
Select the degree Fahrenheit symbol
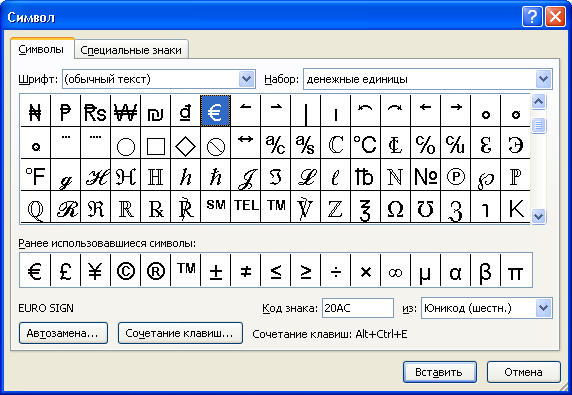[x=35, y=175]
